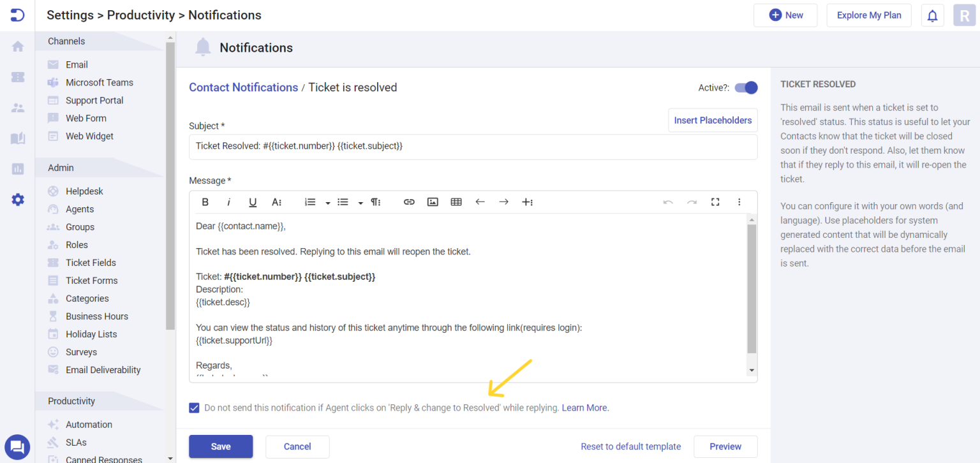The image size is (980, 463).
Task: Apply bold formatting in the editor
Action: (x=205, y=202)
